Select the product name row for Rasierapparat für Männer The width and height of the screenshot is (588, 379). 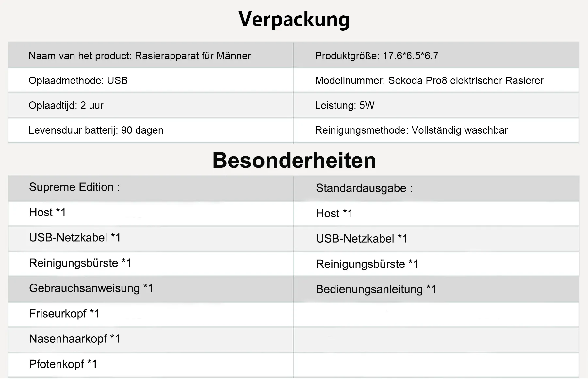[139, 56]
